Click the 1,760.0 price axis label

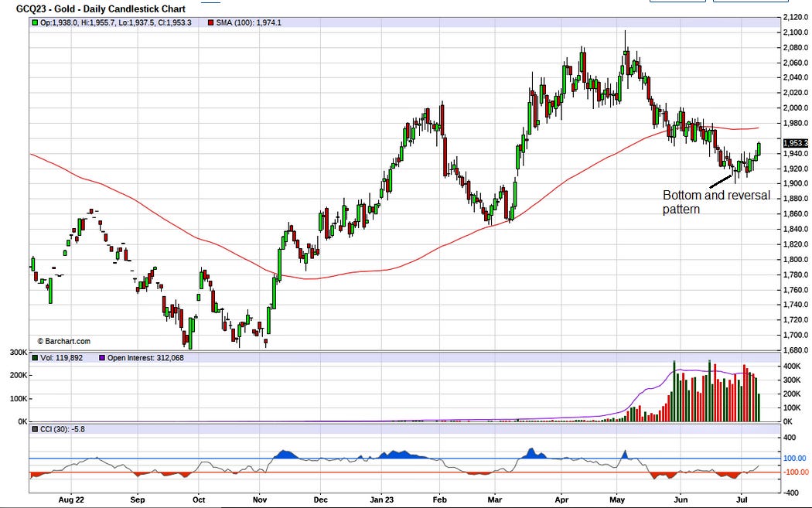click(796, 290)
